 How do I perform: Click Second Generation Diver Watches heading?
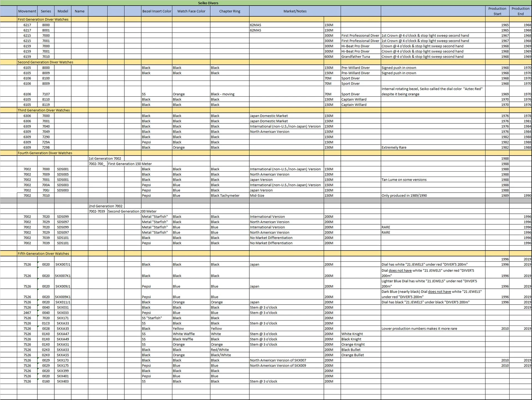[45, 62]
